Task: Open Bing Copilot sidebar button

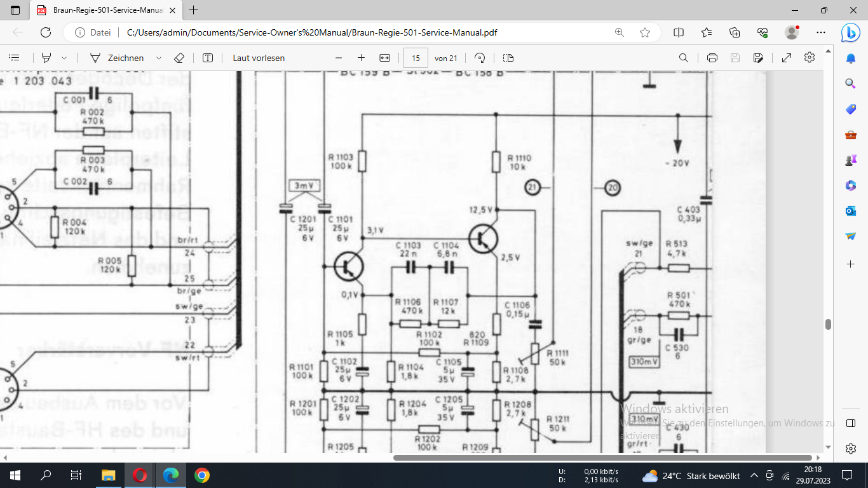Action: (x=850, y=32)
